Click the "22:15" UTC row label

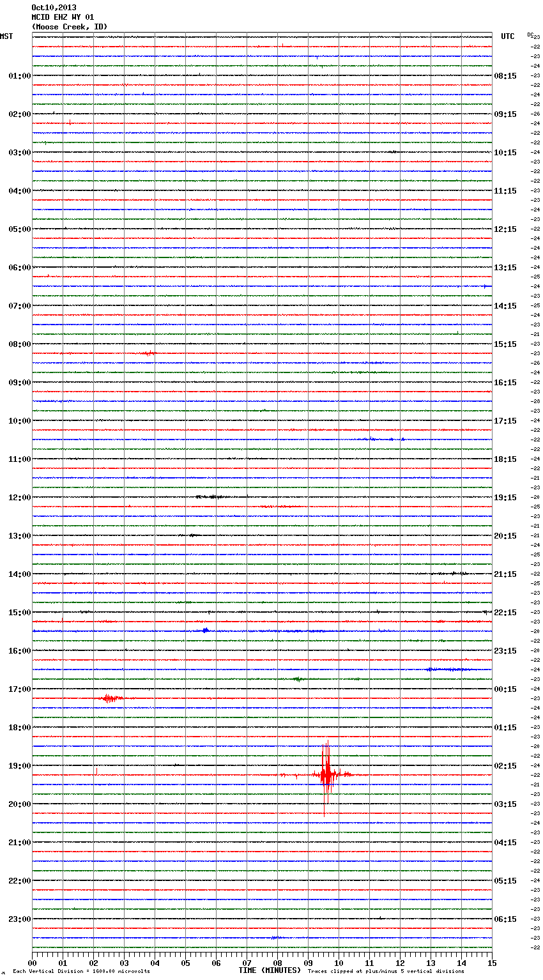coord(505,613)
